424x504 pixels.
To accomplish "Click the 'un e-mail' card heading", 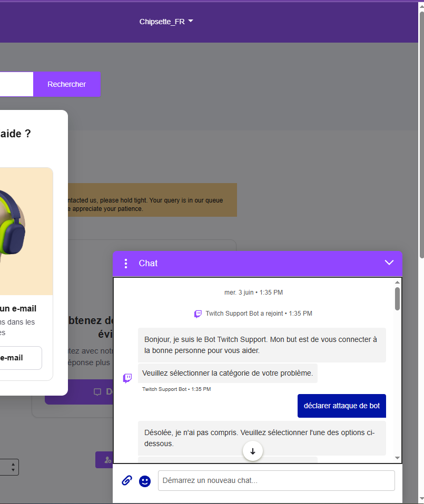I will (18, 309).
